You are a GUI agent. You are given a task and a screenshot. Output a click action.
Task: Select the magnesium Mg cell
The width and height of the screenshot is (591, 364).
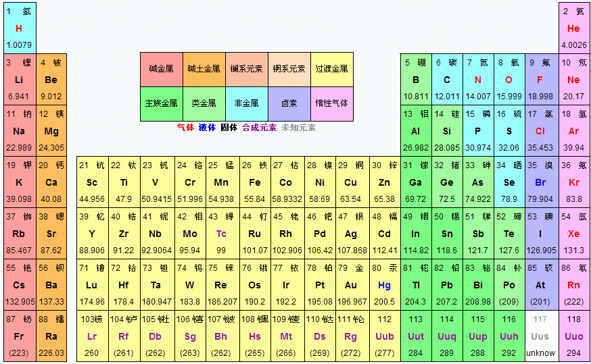pos(51,130)
